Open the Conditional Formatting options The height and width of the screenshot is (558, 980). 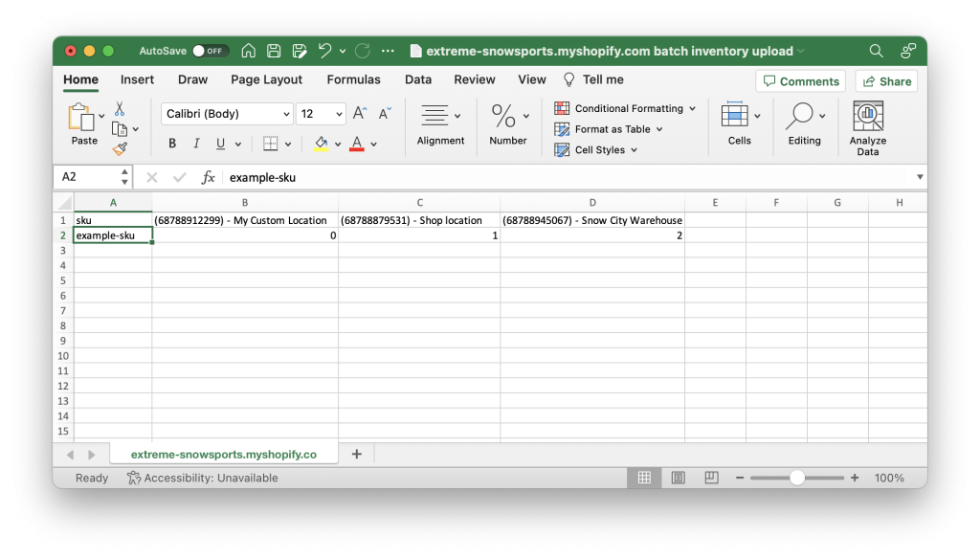pyautogui.click(x=624, y=108)
